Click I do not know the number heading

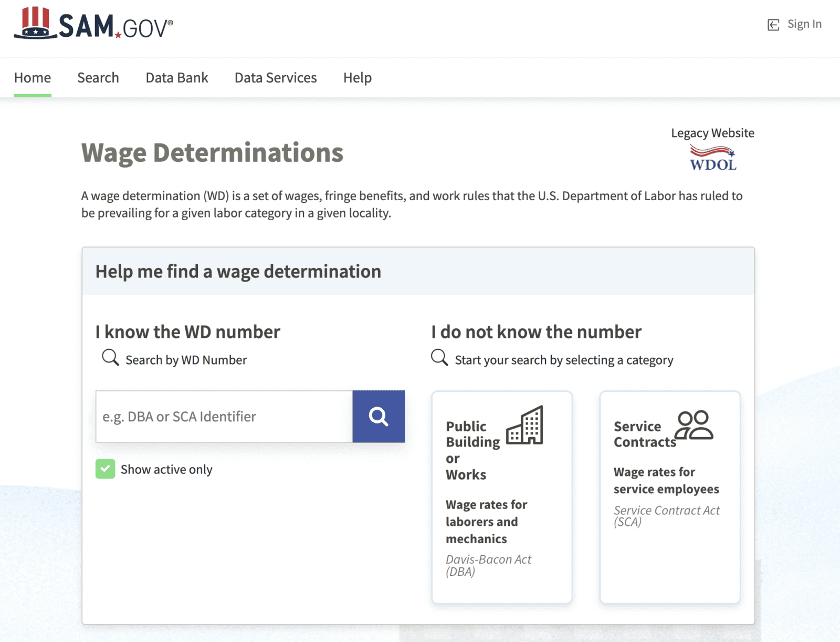536,332
